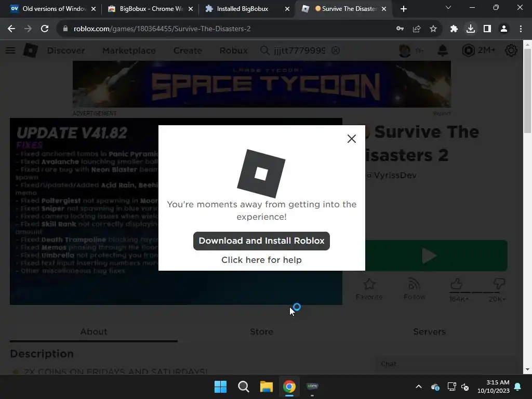Screen dimensions: 532x399
Task: Select the About tab
Action: point(94,331)
